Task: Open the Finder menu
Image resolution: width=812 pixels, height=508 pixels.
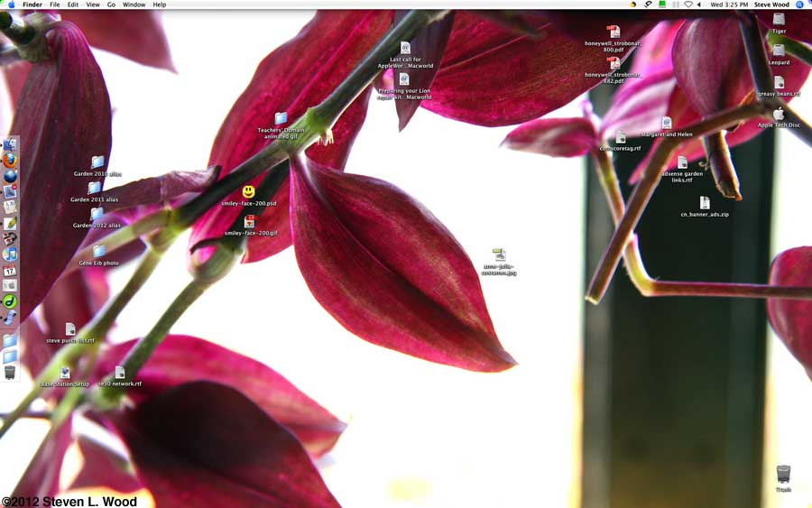Action: (32, 5)
